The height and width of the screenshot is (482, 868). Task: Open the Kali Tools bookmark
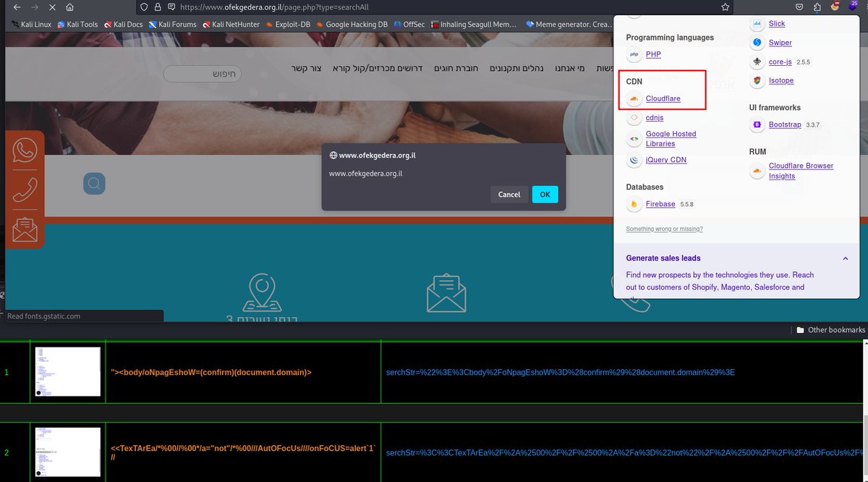point(77,24)
